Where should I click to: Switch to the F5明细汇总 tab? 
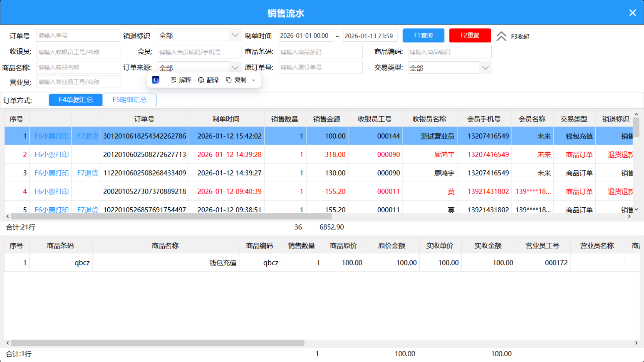[x=129, y=100]
